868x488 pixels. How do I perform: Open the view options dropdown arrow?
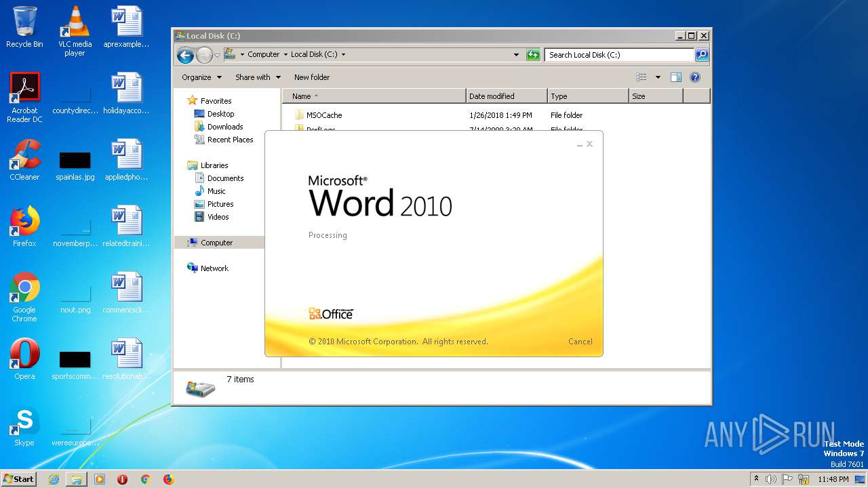coord(658,77)
